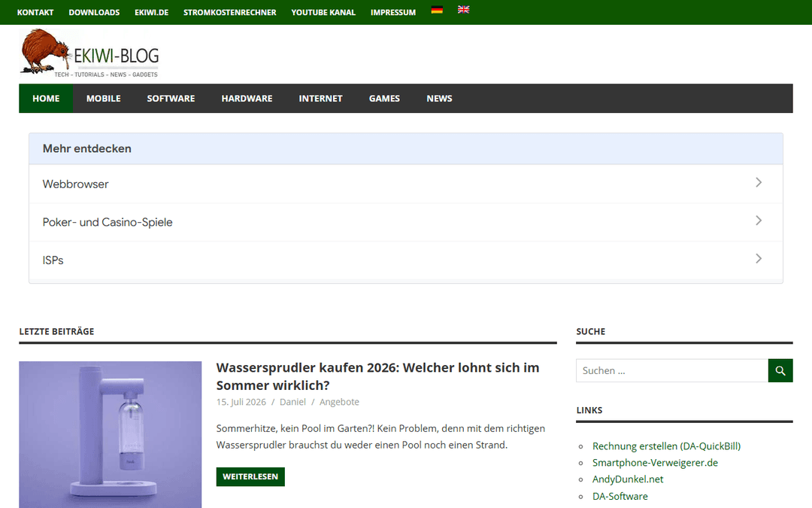Select the INTERNET navigation tab
Viewport: 812px width, 508px height.
point(320,99)
